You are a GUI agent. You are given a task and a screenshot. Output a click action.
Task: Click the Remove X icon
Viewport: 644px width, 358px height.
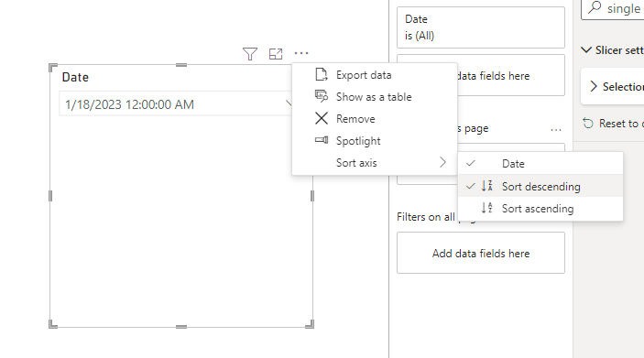tap(322, 118)
